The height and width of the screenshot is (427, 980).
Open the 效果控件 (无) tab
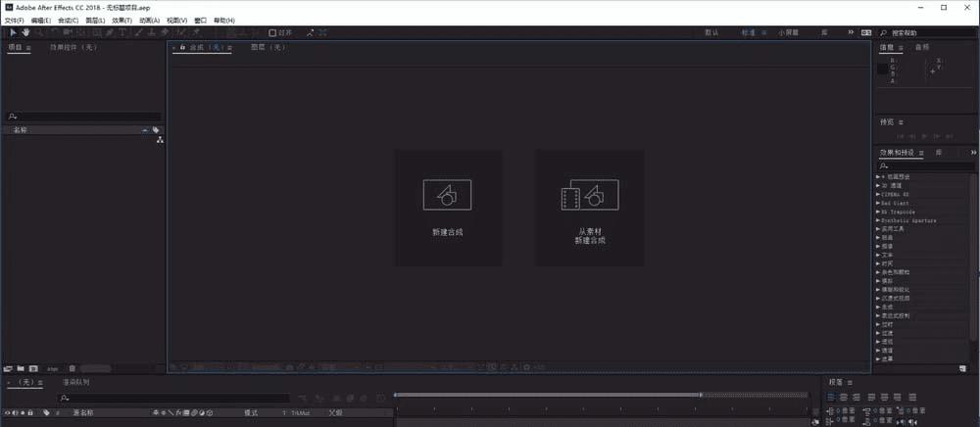pyautogui.click(x=73, y=47)
